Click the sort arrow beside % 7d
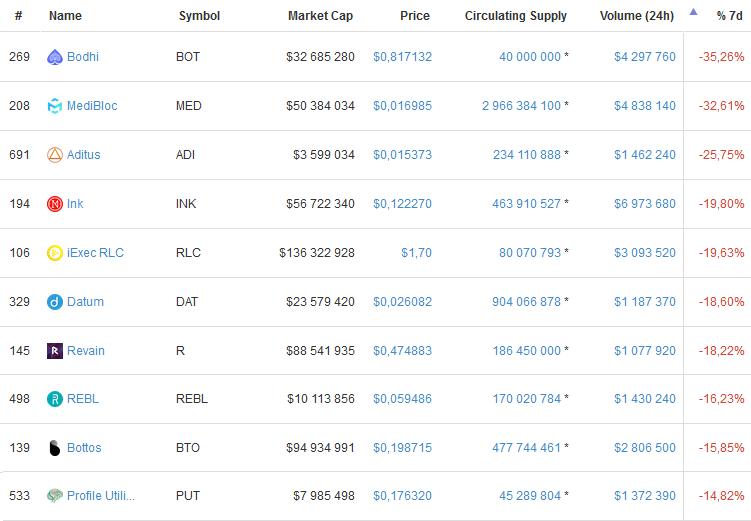The height and width of the screenshot is (521, 751). (x=693, y=12)
